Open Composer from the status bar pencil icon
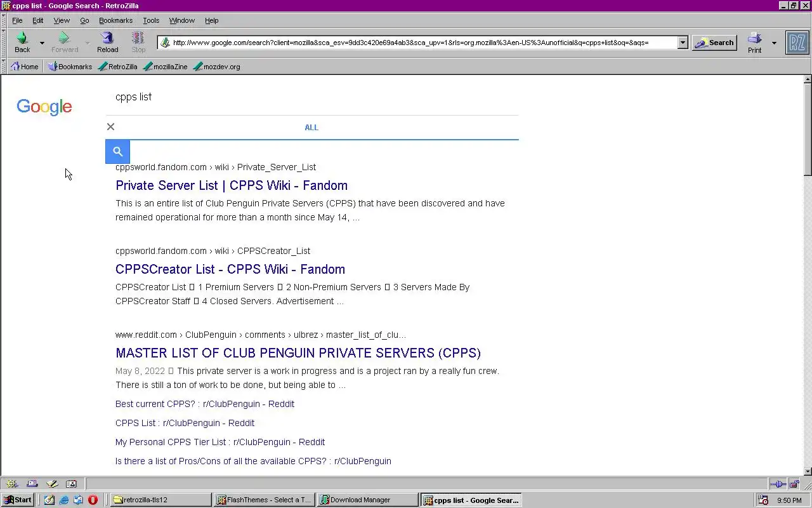This screenshot has height=508, width=812. pyautogui.click(x=52, y=484)
